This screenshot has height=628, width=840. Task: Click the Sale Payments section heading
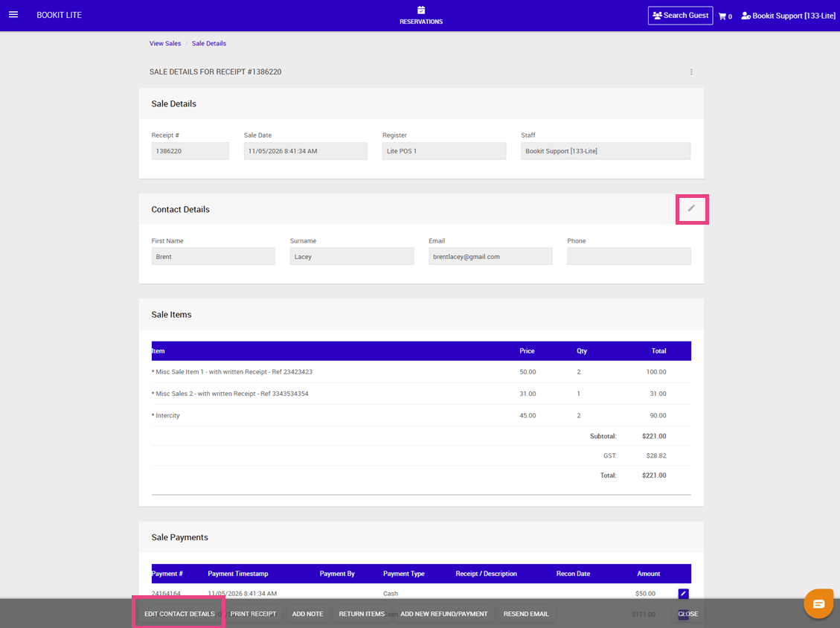179,537
